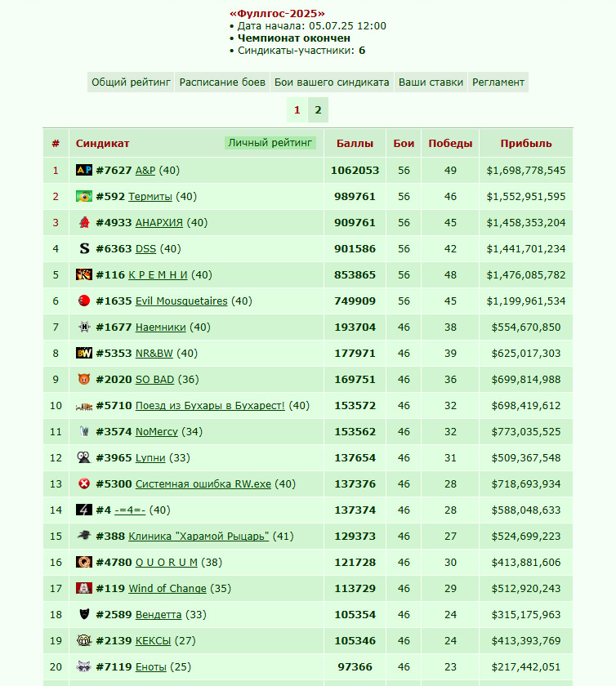This screenshot has width=616, height=686.
Task: Click the profit value $1,698,778,545
Action: click(526, 170)
